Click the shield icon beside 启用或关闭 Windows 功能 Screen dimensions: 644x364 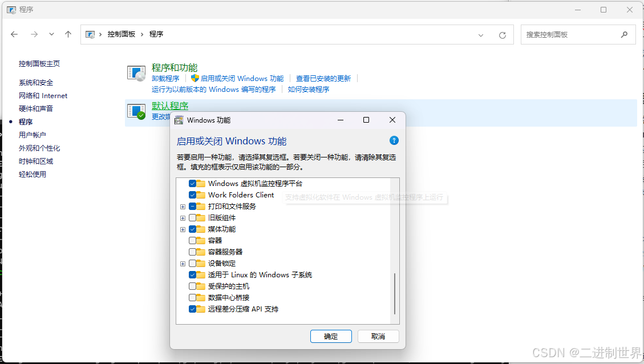coord(195,78)
